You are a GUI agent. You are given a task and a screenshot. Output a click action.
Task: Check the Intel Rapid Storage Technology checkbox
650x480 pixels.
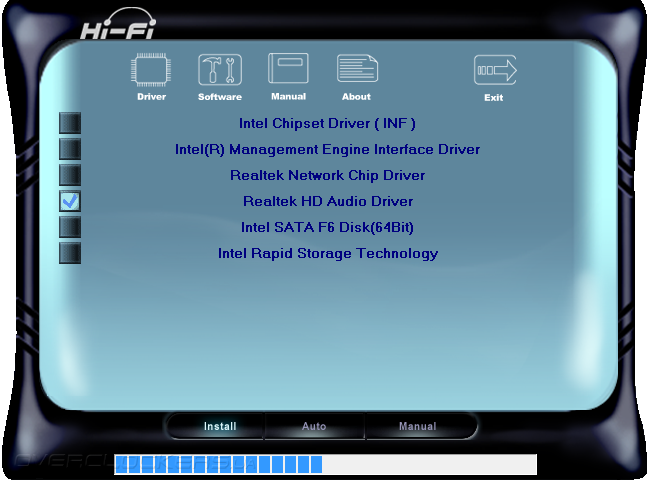coord(70,253)
